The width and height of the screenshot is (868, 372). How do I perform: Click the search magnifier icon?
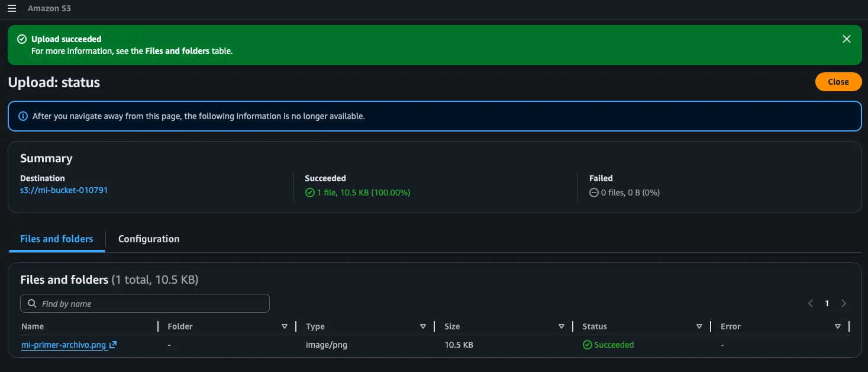pos(31,303)
